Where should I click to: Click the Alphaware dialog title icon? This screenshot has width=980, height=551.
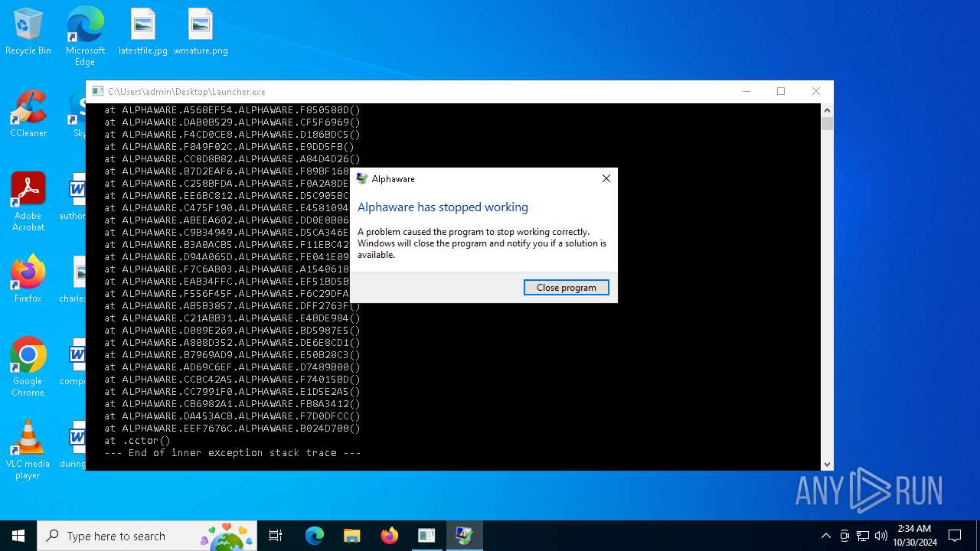point(362,178)
